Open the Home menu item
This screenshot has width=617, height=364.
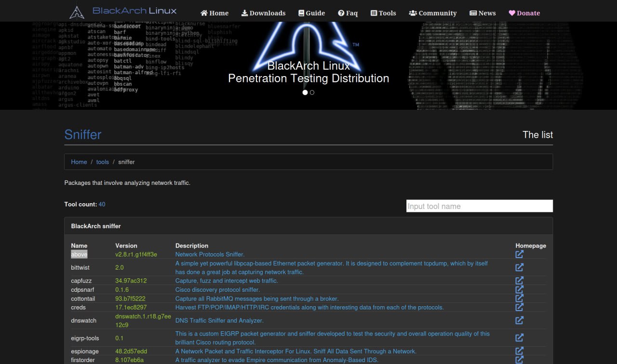pos(215,13)
